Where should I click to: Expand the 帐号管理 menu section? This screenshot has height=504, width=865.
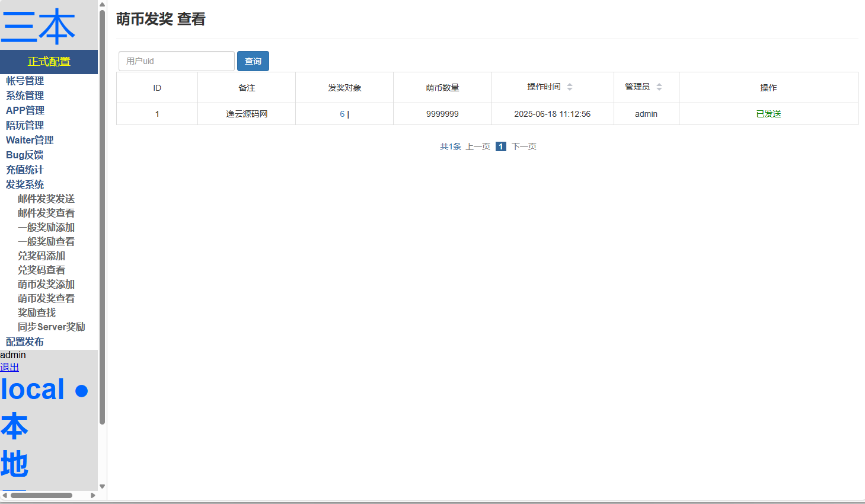point(25,81)
